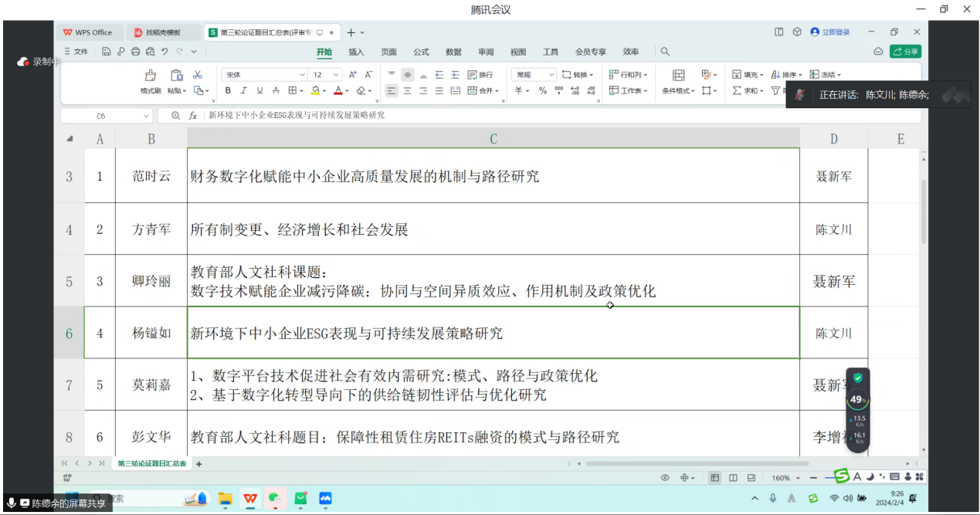Toggle italic formatting in the ribbon
Screen dimensions: 980x515
tap(243, 90)
